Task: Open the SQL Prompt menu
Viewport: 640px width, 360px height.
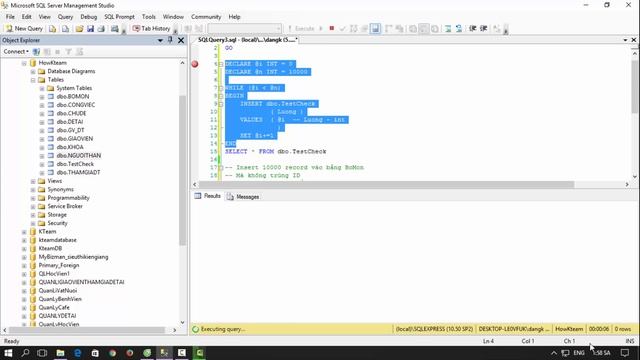Action: pos(119,17)
